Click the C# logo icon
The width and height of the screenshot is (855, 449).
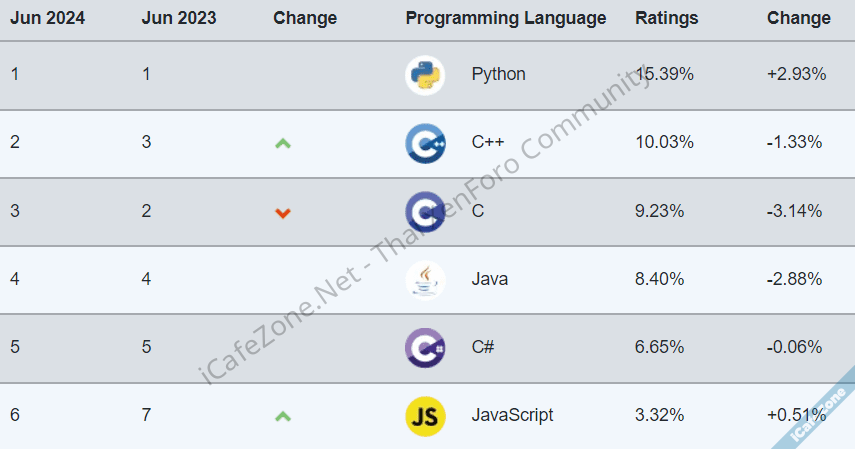point(425,347)
